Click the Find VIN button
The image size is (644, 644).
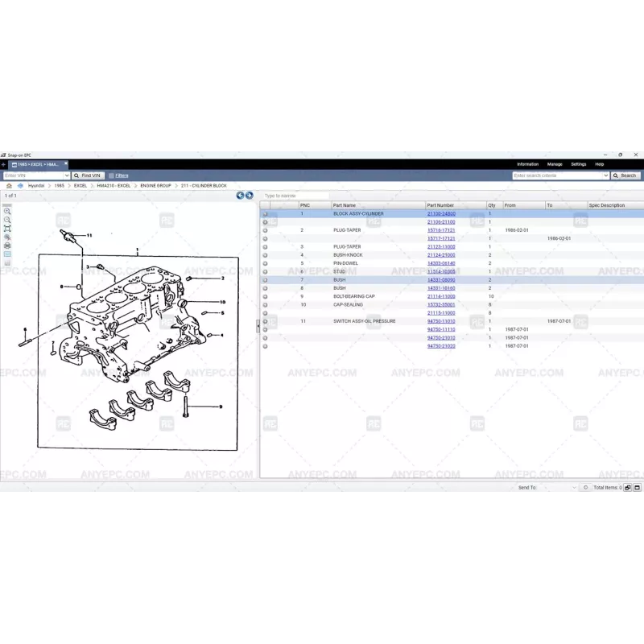[x=88, y=175]
